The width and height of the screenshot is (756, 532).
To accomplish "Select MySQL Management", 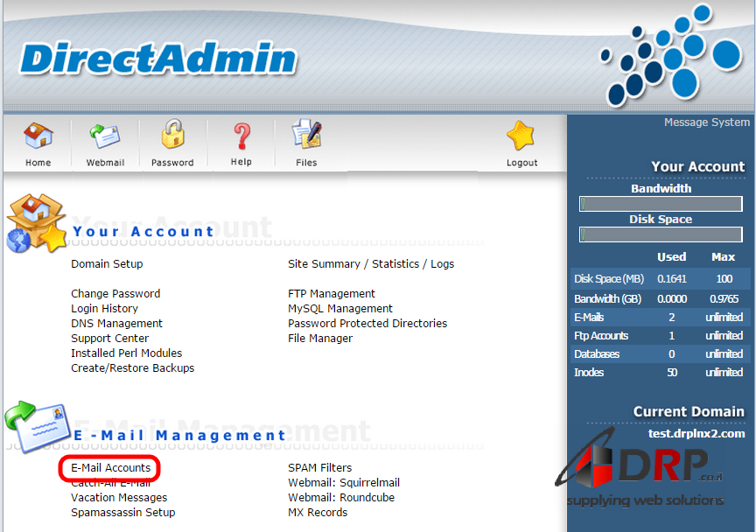I will [x=340, y=309].
